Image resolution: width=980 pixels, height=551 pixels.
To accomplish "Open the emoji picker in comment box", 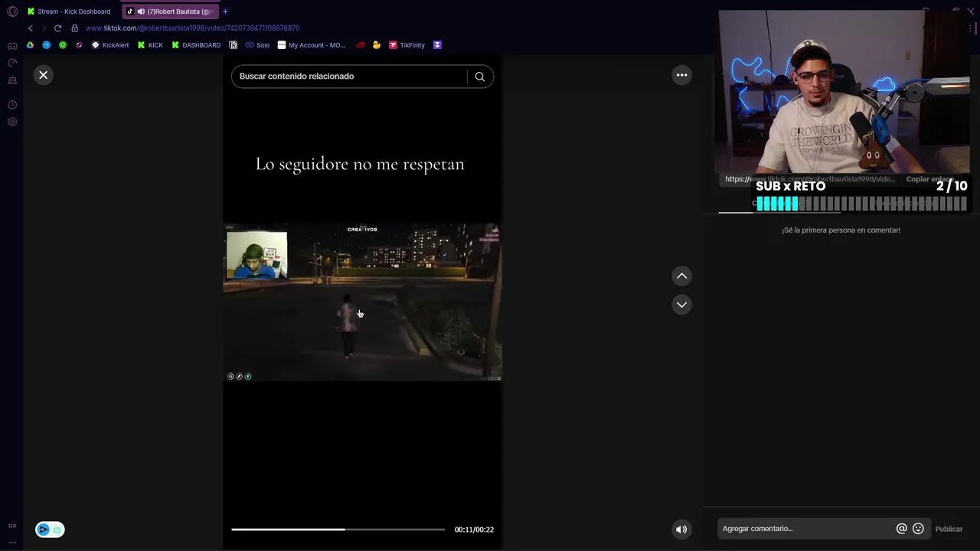I will click(x=918, y=529).
